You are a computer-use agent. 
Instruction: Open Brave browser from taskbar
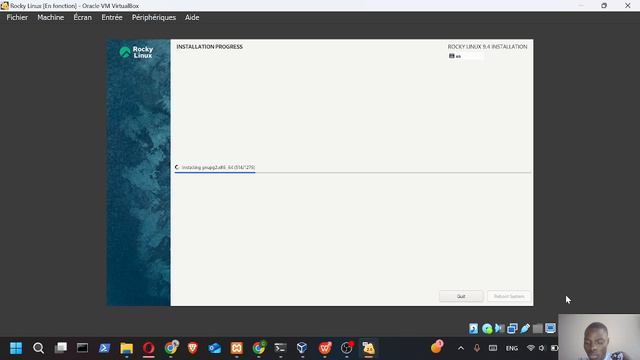coord(193,348)
